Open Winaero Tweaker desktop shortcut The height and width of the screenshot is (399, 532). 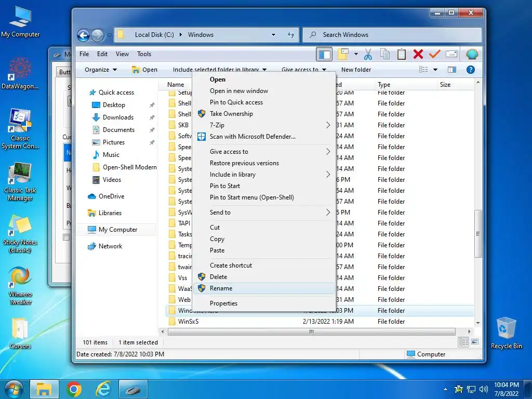tap(20, 286)
